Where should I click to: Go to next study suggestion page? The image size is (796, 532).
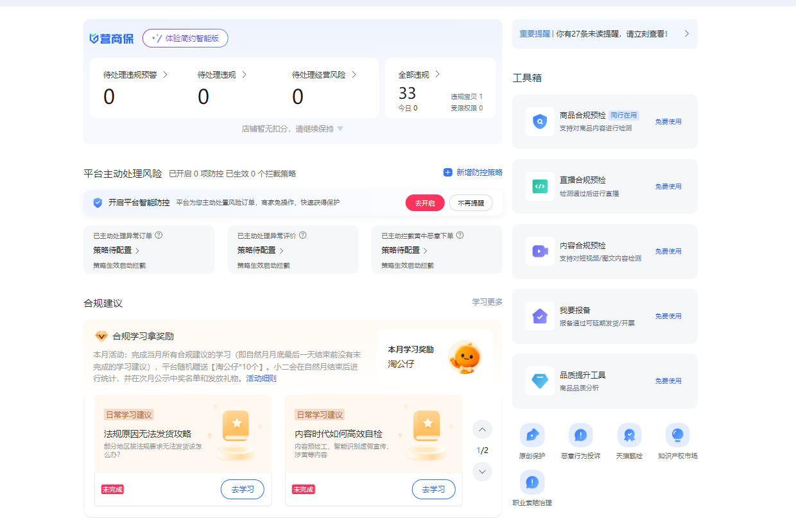(481, 472)
